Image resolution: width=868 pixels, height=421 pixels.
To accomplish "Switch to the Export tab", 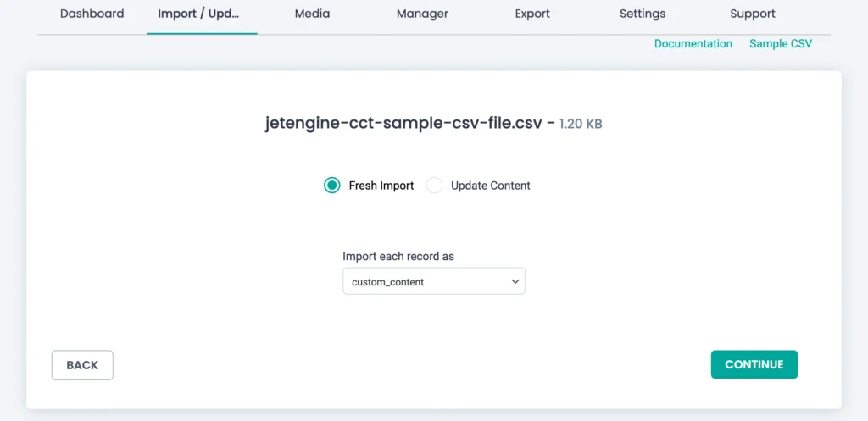I will coord(532,14).
